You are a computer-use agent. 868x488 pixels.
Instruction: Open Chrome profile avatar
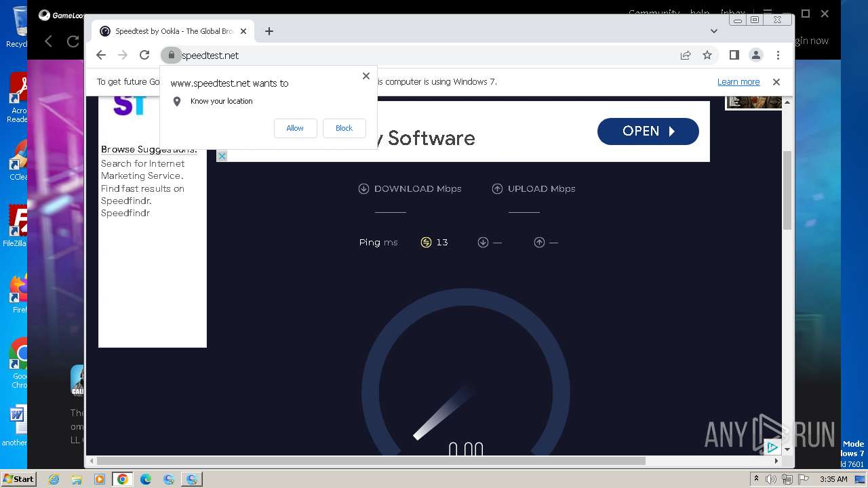(x=755, y=55)
